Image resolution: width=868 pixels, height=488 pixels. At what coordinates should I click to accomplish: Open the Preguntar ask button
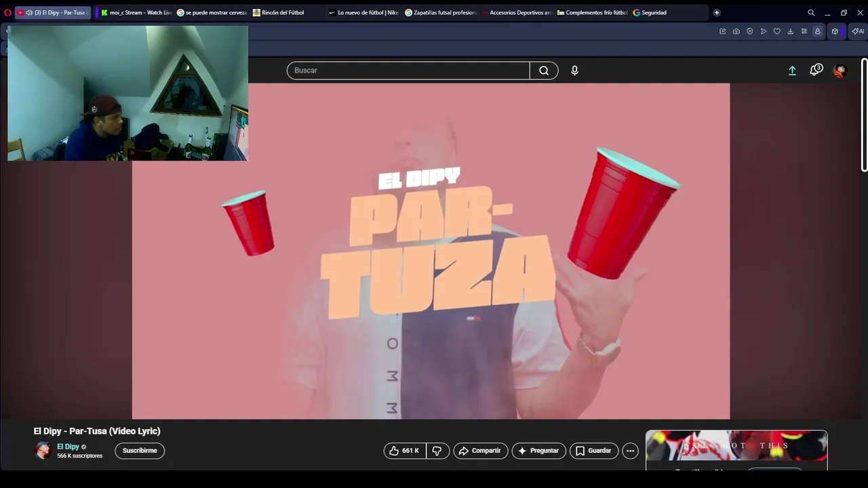click(539, 451)
